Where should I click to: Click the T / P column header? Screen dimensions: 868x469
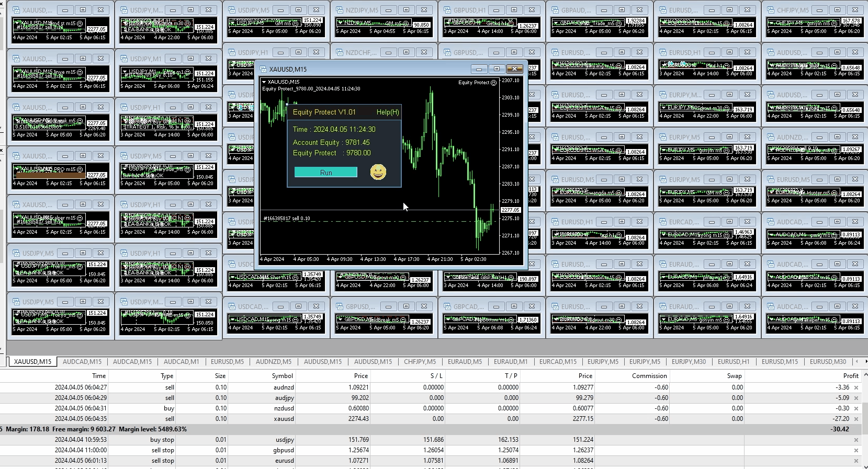(x=511, y=375)
